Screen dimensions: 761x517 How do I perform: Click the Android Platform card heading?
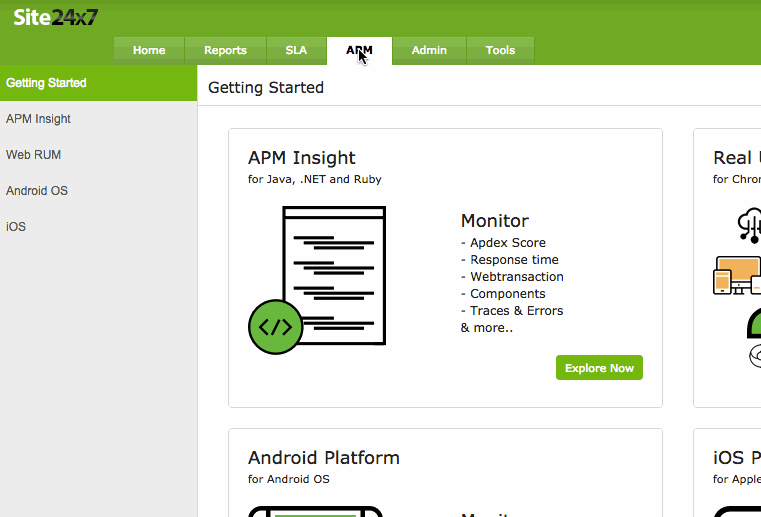[x=323, y=458]
